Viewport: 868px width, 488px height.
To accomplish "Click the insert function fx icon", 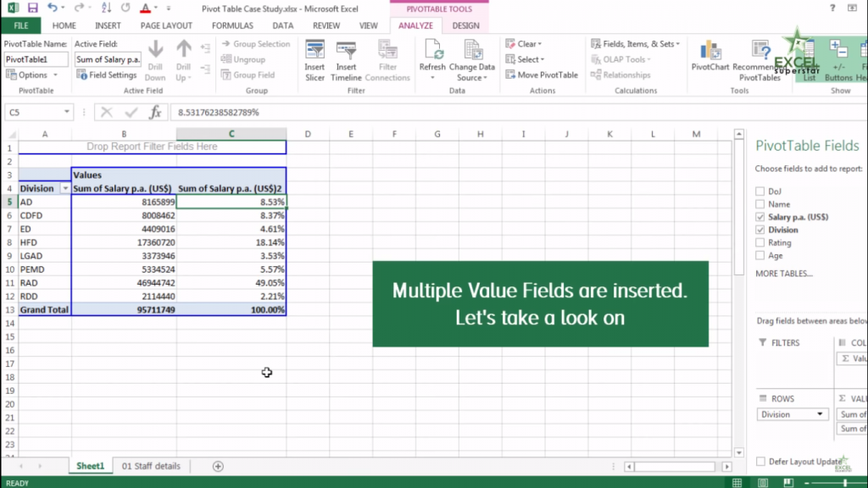I will [x=155, y=112].
